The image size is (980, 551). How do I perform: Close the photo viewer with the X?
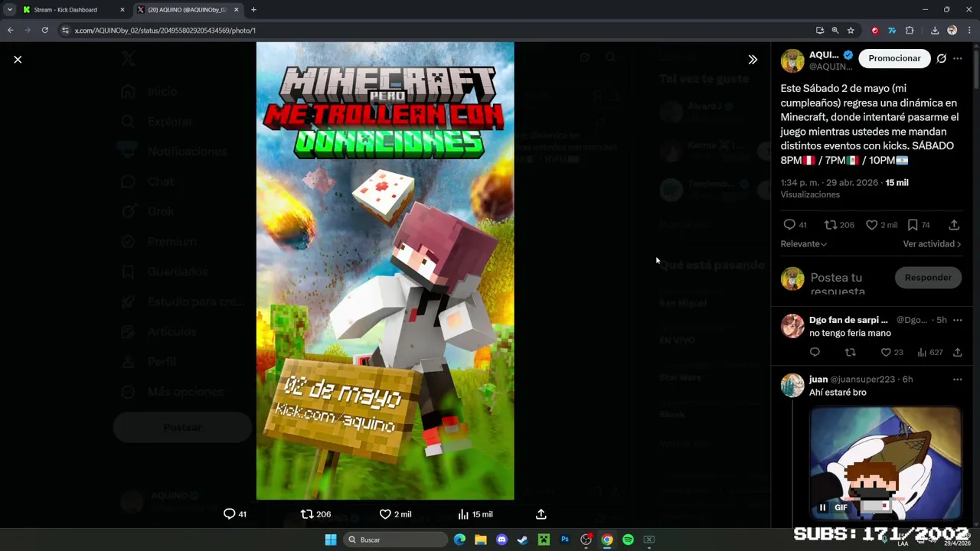[18, 59]
